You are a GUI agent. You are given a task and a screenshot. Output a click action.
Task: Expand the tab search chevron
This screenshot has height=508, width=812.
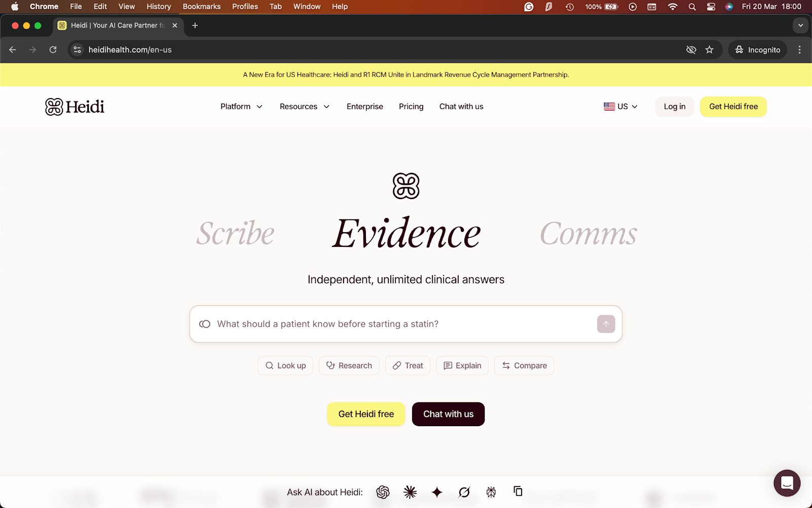tap(800, 25)
